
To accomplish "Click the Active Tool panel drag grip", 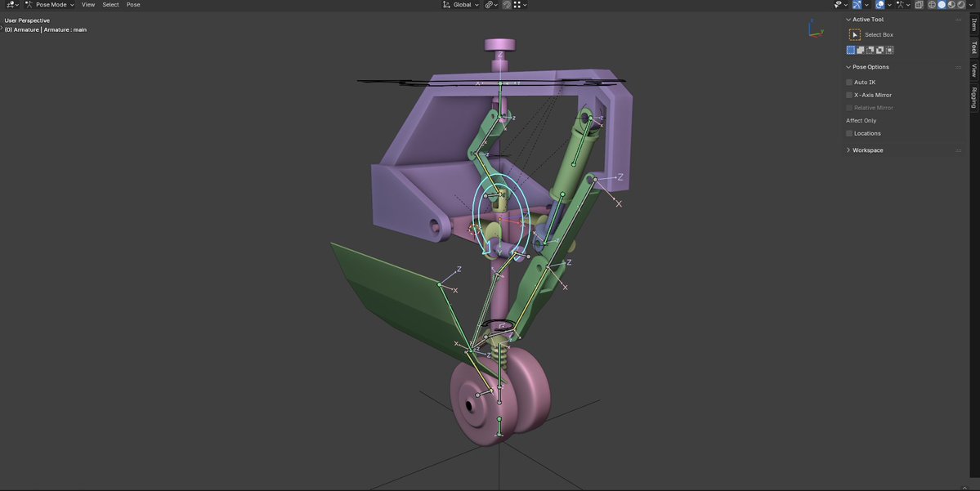I will click(958, 20).
